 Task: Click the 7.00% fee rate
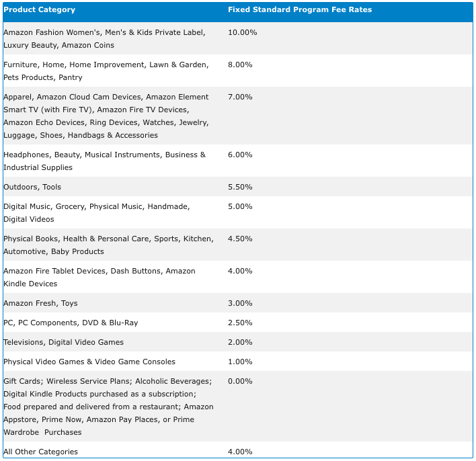click(240, 97)
